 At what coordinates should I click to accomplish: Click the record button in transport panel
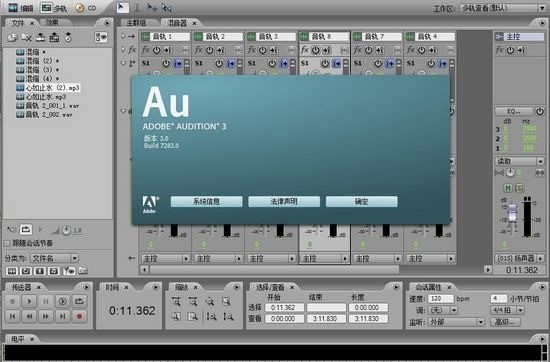pos(79,316)
